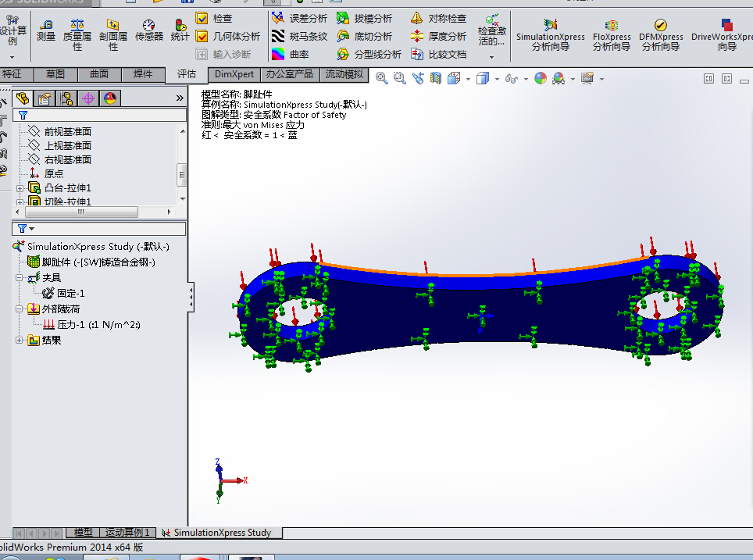Click Edit Appearance color ball
Screen dimensions: 753x560
(x=541, y=78)
